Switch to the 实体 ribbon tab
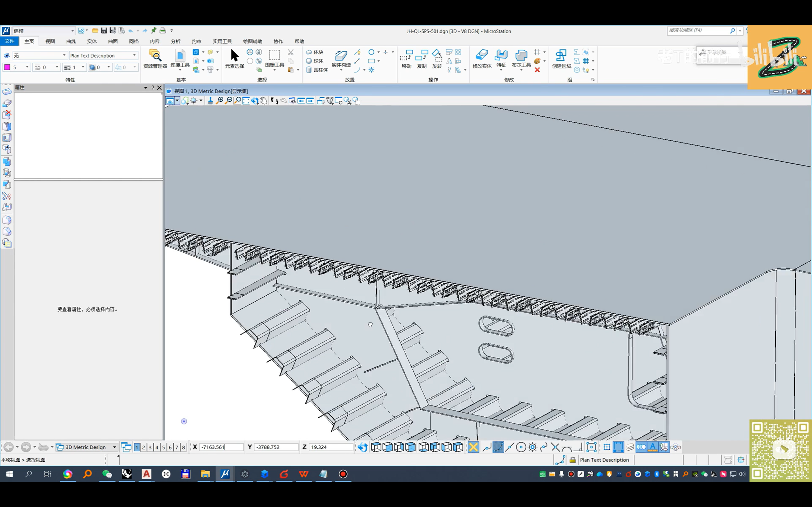The image size is (812, 507). click(x=92, y=41)
